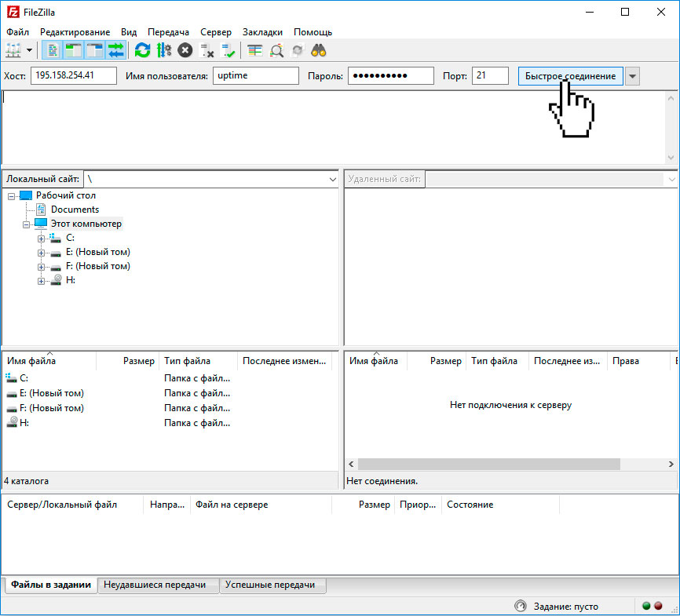The image size is (680, 616).
Task: Toggle message log display
Action: (x=53, y=51)
